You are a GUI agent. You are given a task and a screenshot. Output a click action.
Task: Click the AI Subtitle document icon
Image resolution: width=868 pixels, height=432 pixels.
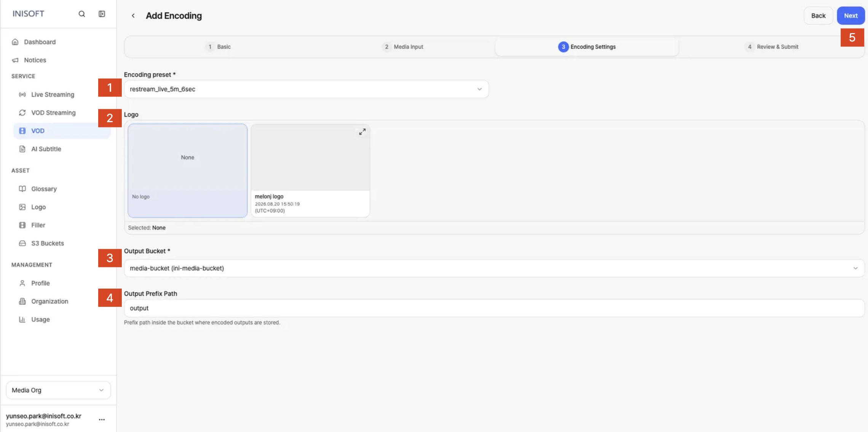pos(22,149)
